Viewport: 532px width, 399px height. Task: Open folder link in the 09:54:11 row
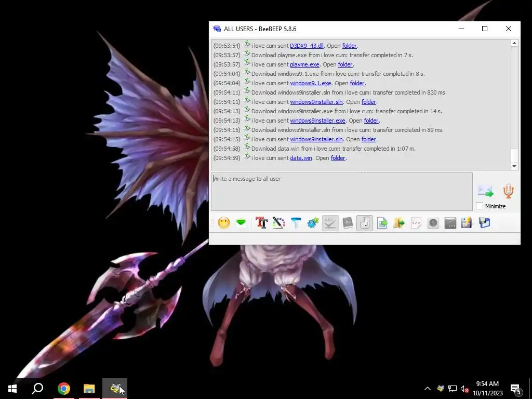click(x=368, y=102)
